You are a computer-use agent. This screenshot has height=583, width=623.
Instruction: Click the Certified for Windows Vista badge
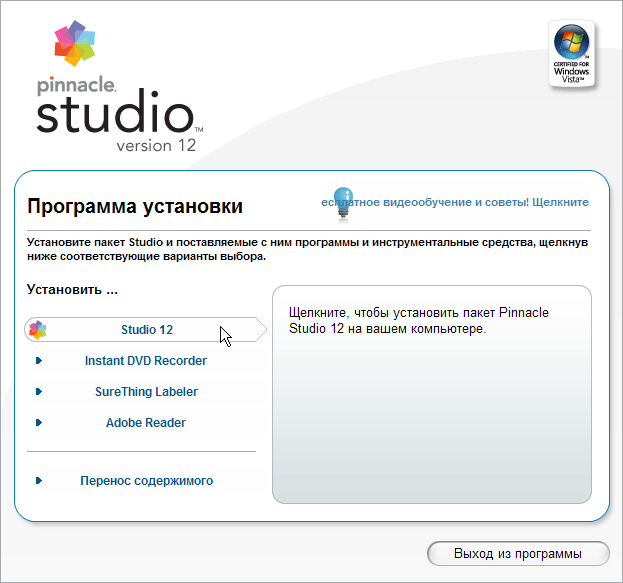[571, 54]
